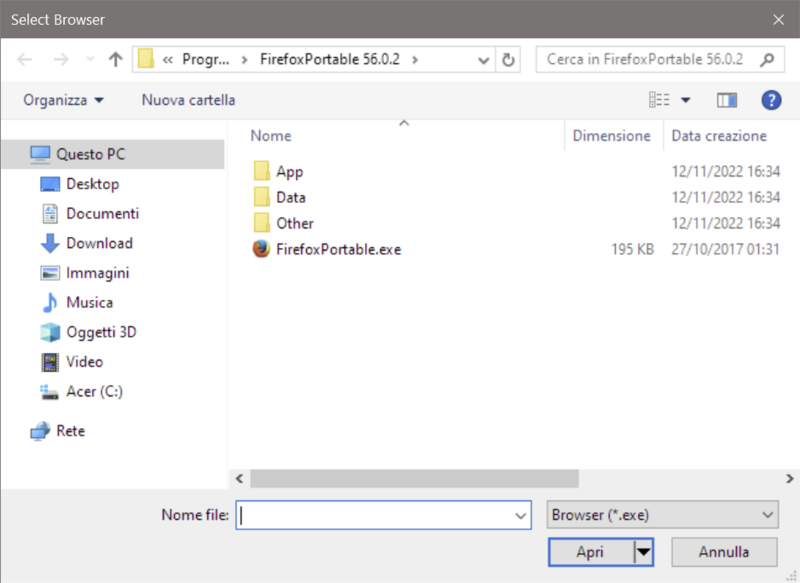Click the Firefox icon of FirefoxPortable.exe
The width and height of the screenshot is (800, 583).
click(x=261, y=249)
